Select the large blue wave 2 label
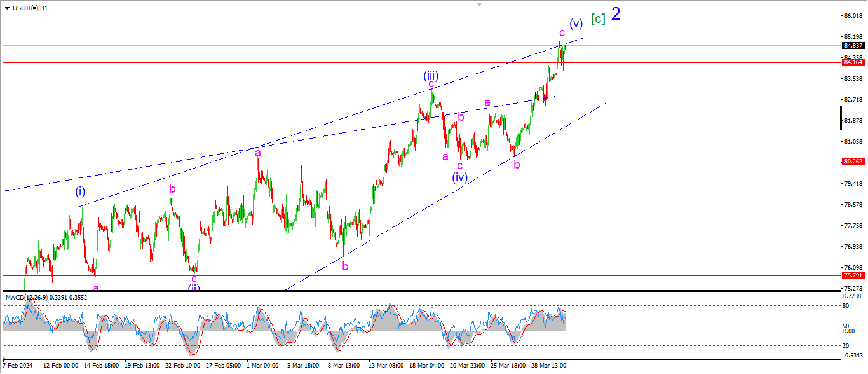Image resolution: width=868 pixels, height=374 pixels. point(616,14)
